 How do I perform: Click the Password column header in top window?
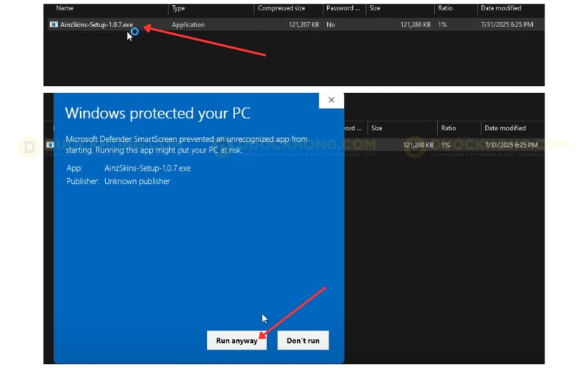[x=343, y=8]
